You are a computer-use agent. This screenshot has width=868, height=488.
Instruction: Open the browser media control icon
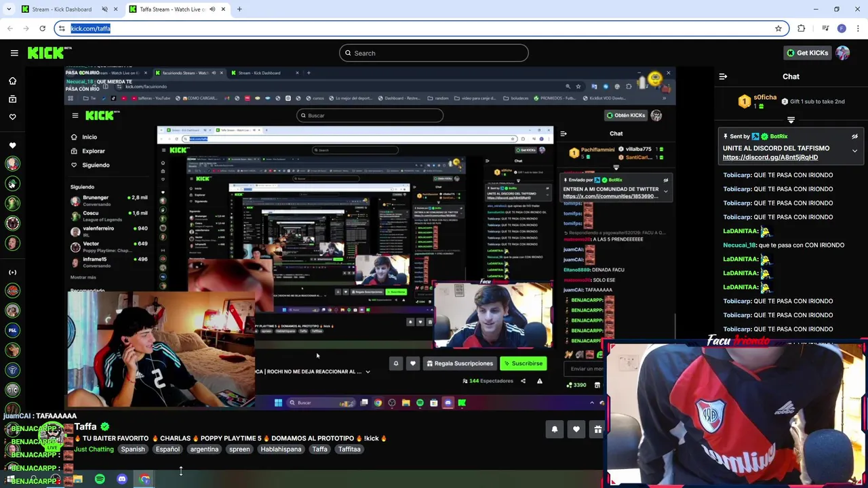click(825, 28)
